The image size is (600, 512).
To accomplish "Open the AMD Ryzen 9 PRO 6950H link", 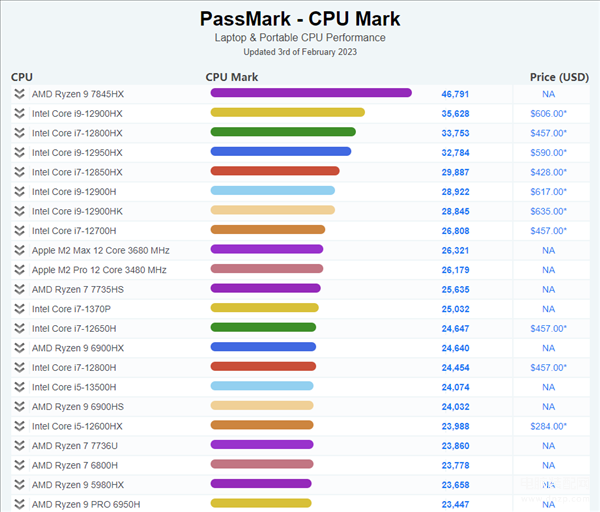I will coord(86,504).
